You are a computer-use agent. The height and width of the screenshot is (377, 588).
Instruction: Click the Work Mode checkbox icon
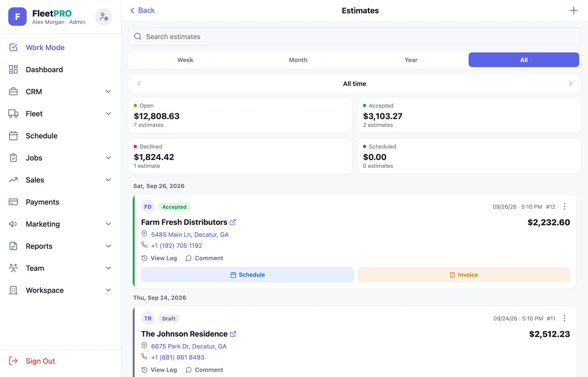point(13,47)
